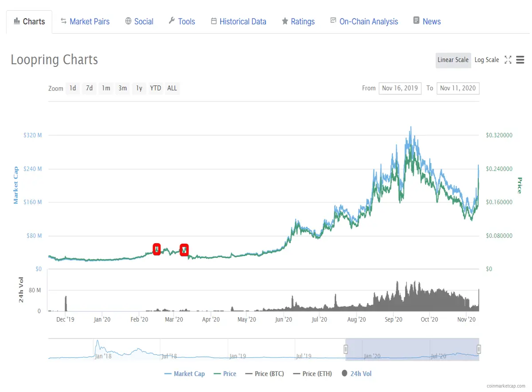Select Linear Scale for the chart
Screen dimensions: 532x392
[x=453, y=60]
